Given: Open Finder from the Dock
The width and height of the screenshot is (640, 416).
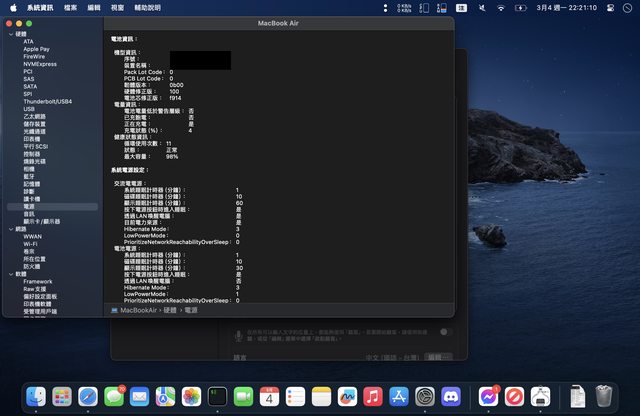Looking at the screenshot, I should click(x=36, y=396).
